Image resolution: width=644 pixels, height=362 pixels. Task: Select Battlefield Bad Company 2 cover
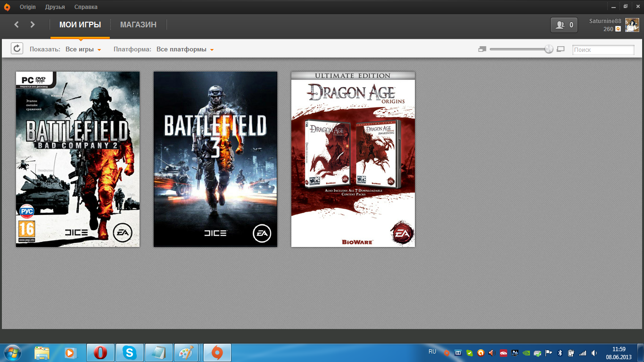[x=78, y=159]
